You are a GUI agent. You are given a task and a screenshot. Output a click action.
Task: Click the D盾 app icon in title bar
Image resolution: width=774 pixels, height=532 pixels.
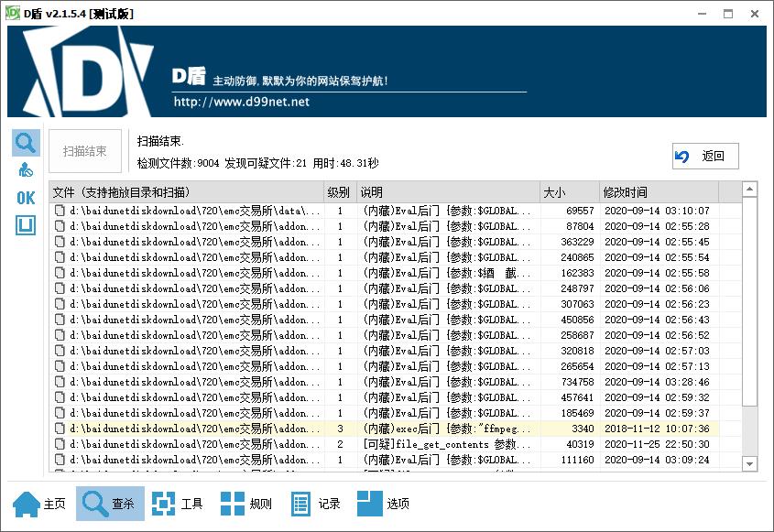click(x=13, y=14)
